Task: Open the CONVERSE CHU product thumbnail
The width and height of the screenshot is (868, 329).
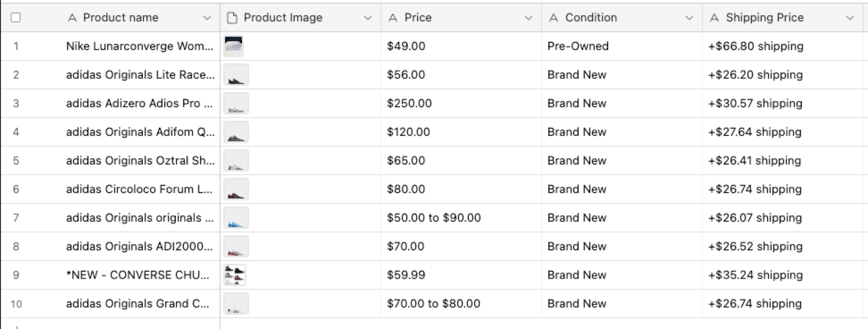Action: 235,275
